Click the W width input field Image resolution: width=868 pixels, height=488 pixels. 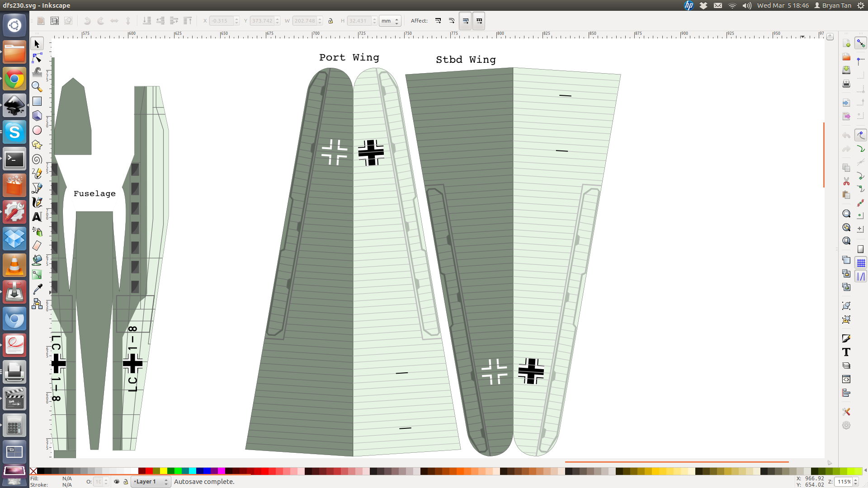tap(305, 21)
